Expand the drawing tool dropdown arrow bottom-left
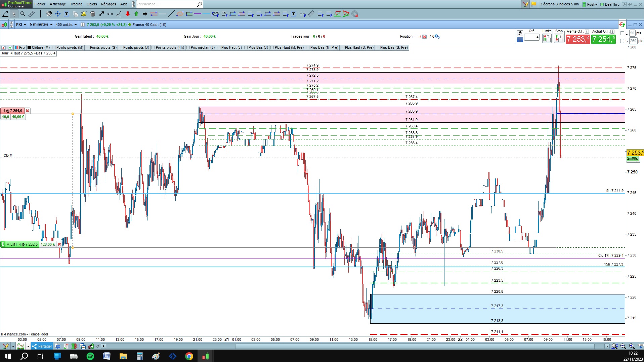644x362 pixels. 13,346
